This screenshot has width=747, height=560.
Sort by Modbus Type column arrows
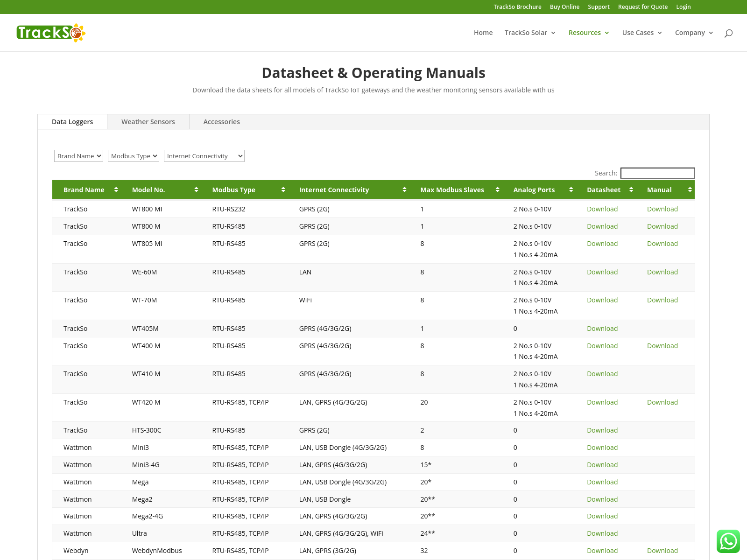(x=283, y=189)
